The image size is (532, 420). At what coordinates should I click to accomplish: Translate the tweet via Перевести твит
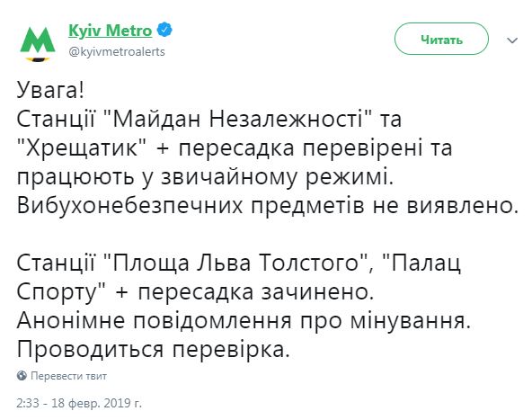(69, 376)
